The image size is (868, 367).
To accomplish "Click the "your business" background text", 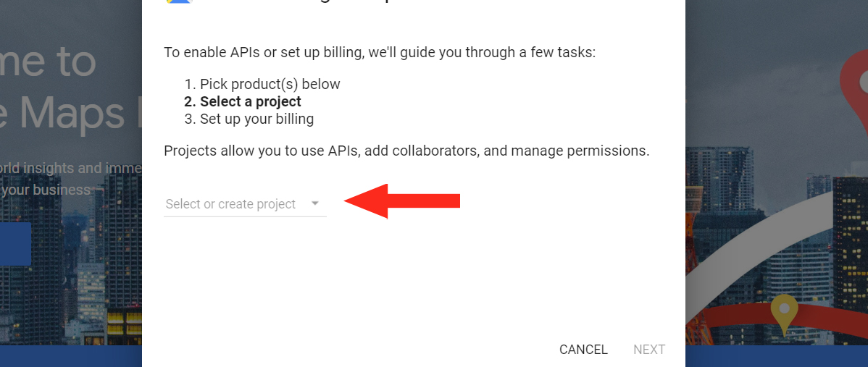I will coord(46,190).
